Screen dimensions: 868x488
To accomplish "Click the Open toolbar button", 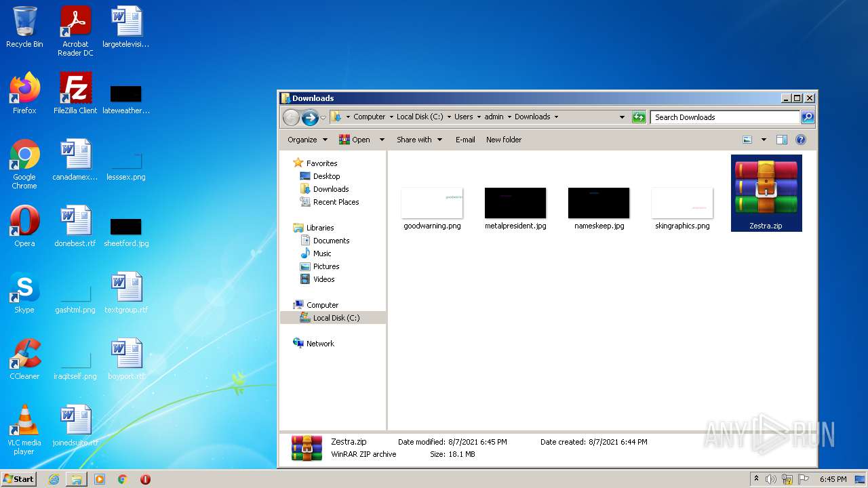I will pos(355,140).
